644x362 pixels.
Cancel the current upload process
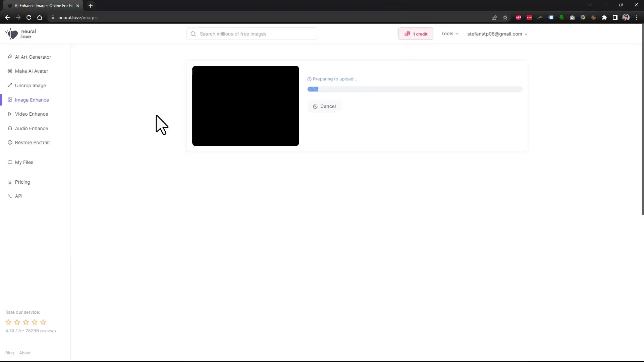[x=324, y=106]
